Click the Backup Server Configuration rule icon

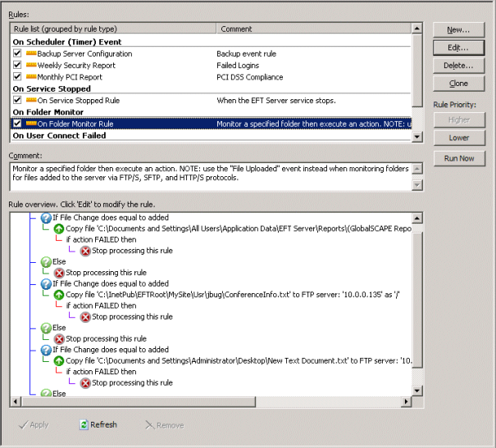pos(31,53)
